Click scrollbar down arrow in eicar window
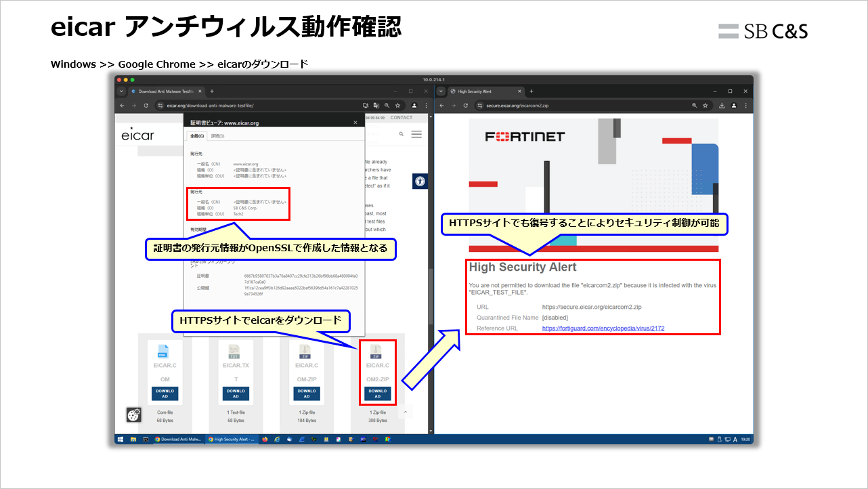The height and width of the screenshot is (489, 868). click(431, 431)
